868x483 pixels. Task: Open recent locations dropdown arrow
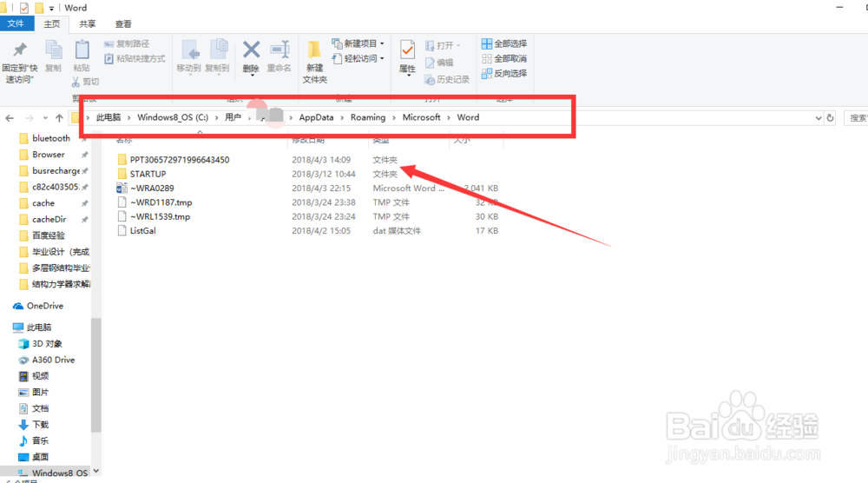45,118
